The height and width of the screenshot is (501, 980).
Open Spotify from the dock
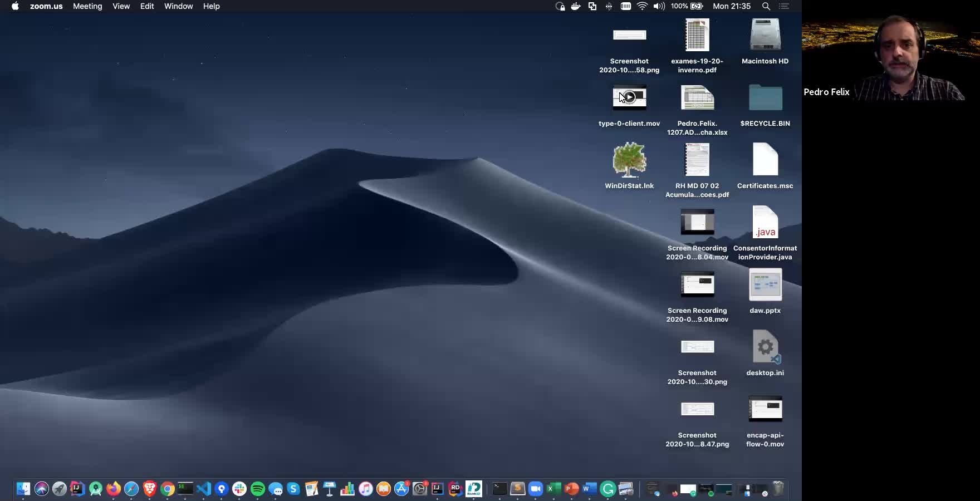258,489
